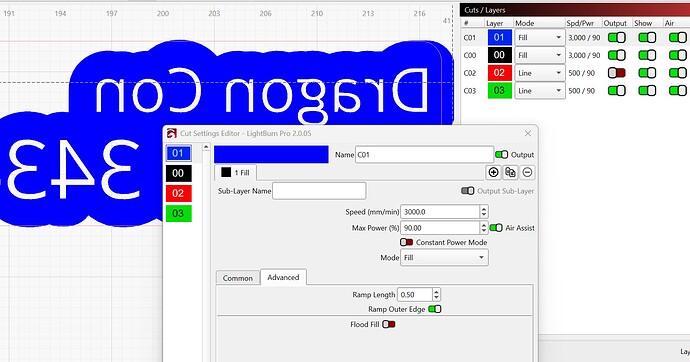Decrease Max Power with stepper down arrow
Viewport: 690px width, 362px height.
point(484,231)
